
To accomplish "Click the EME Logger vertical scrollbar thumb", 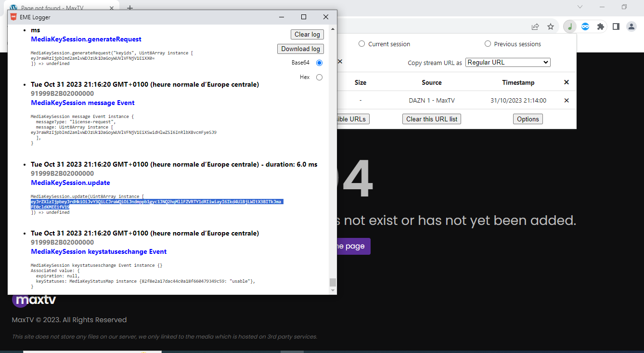I will click(x=333, y=283).
